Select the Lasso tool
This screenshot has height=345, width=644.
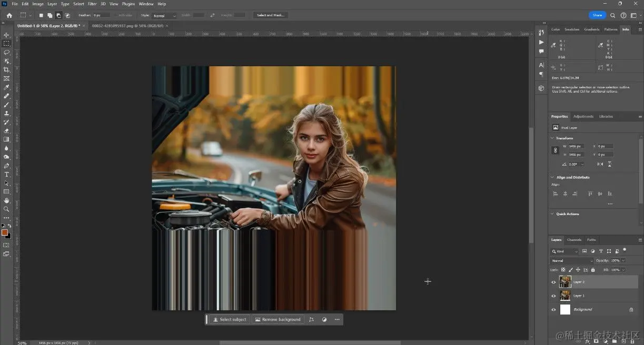(x=7, y=52)
